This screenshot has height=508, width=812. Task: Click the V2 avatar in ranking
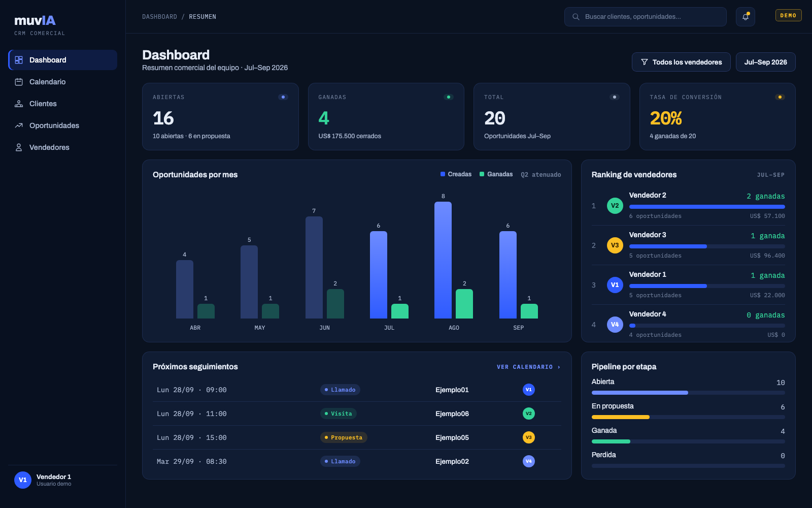tap(615, 206)
